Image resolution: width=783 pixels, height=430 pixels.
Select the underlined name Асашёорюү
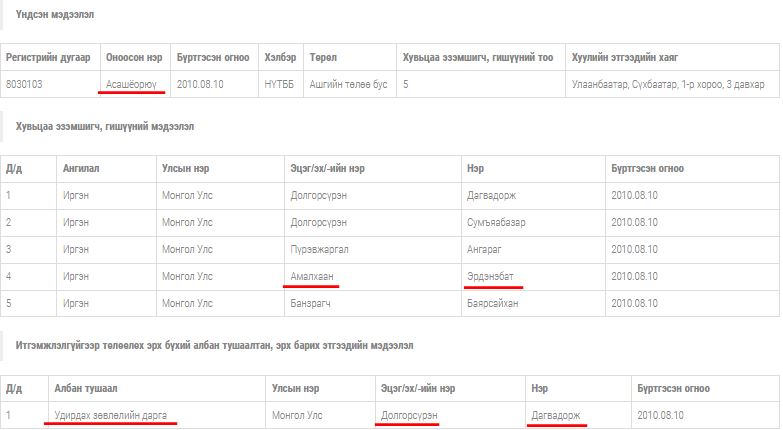pos(131,85)
